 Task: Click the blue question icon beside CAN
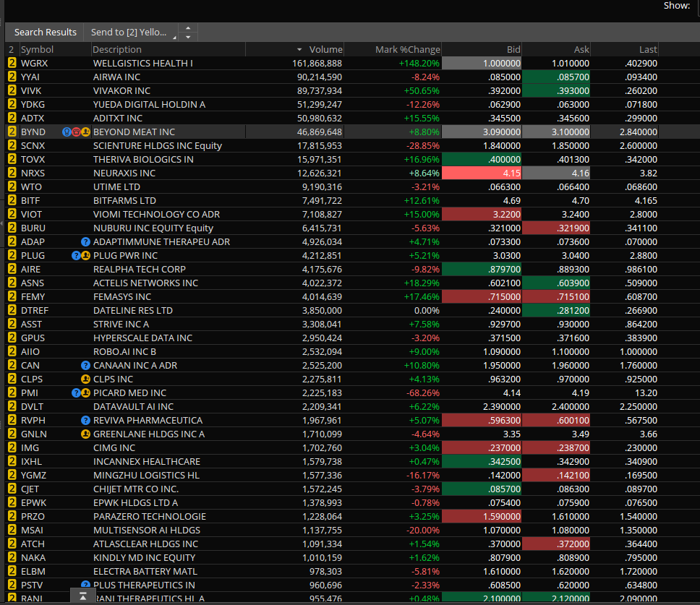click(86, 366)
